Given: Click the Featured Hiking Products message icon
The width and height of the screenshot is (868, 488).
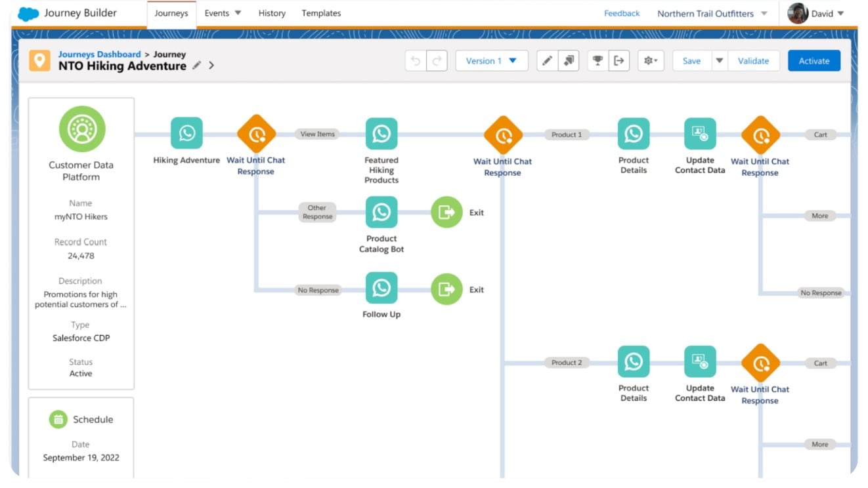Looking at the screenshot, I should pos(381,134).
